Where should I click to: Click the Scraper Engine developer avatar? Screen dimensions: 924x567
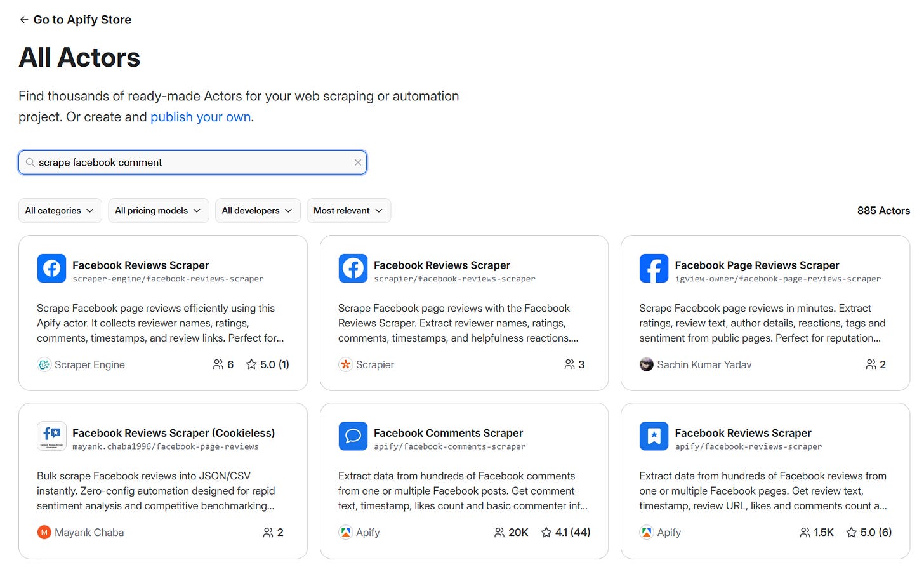pyautogui.click(x=44, y=364)
